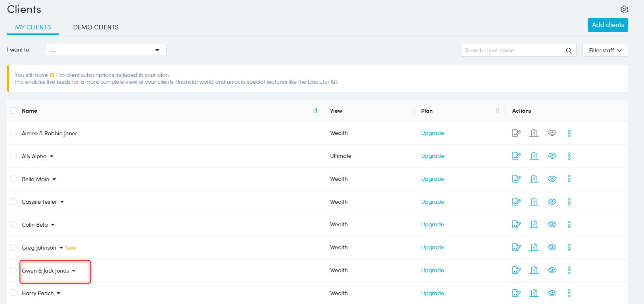The image size is (644, 304).
Task: Click the building icon in Ally Alpha row
Action: [x=534, y=156]
